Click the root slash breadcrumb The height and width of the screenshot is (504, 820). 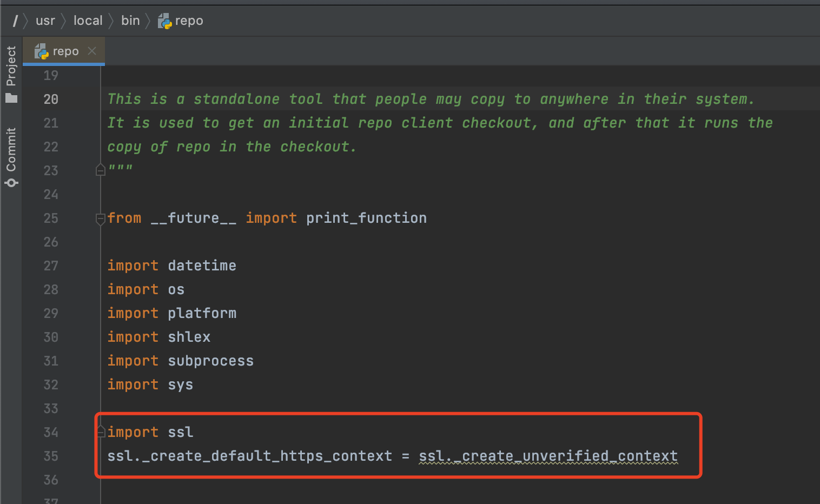click(15, 21)
